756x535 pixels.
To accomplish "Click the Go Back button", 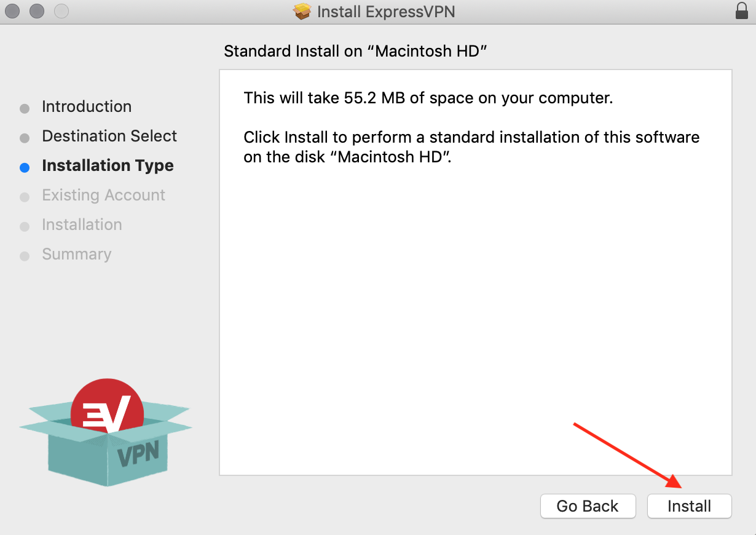I will (x=588, y=506).
